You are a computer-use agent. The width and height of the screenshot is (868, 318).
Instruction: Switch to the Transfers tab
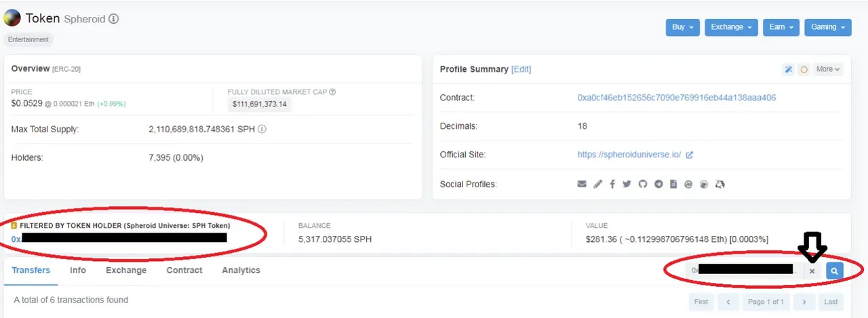click(31, 270)
